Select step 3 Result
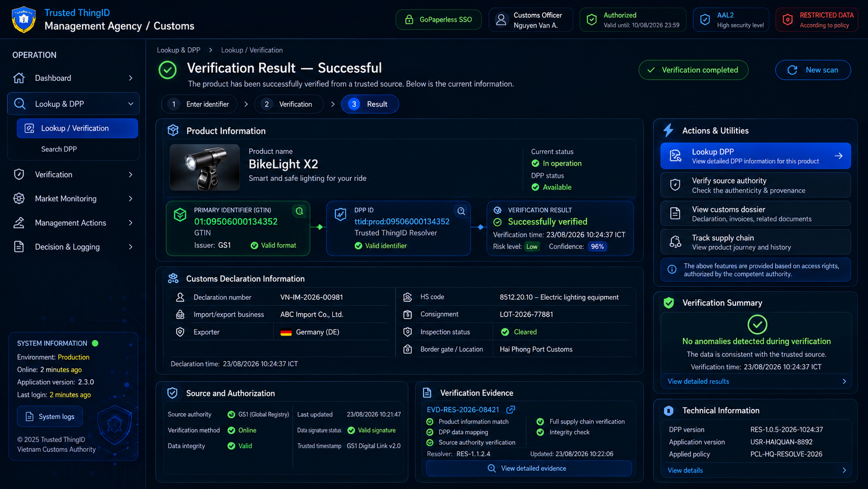The image size is (868, 489). click(370, 104)
